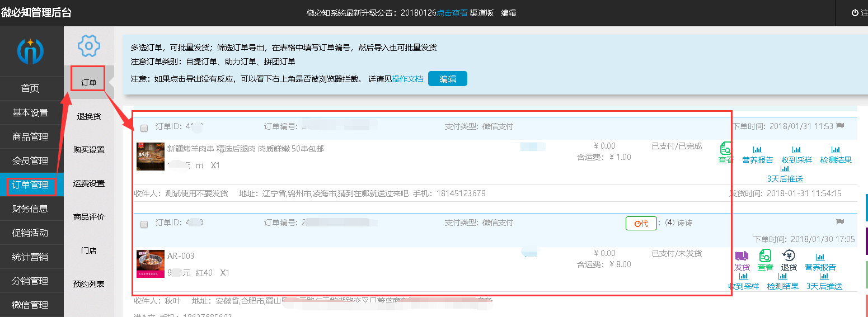The width and height of the screenshot is (868, 317).
Task: Click the AR-003 product name
Action: tap(181, 256)
